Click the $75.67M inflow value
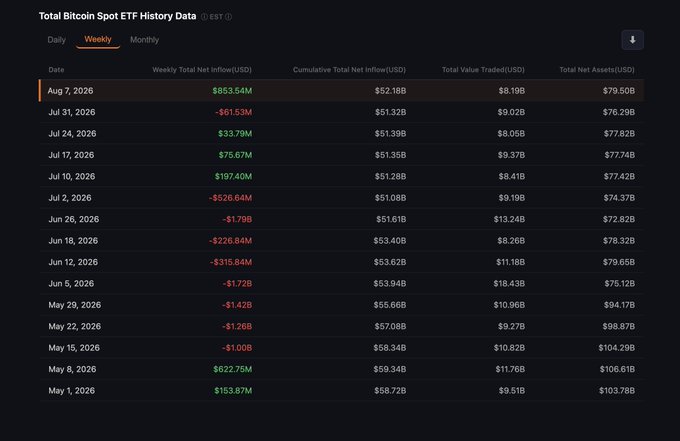The width and height of the screenshot is (680, 441). point(235,155)
